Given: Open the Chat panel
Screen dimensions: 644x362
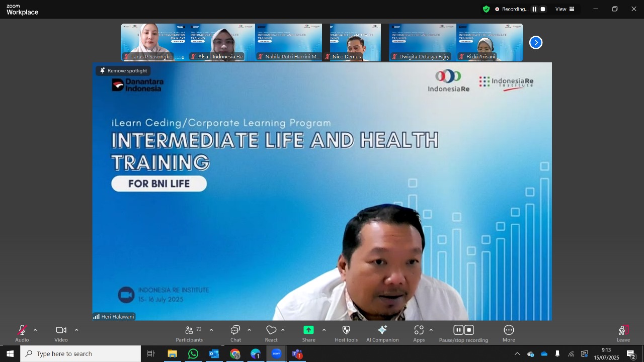Looking at the screenshot, I should [x=235, y=334].
